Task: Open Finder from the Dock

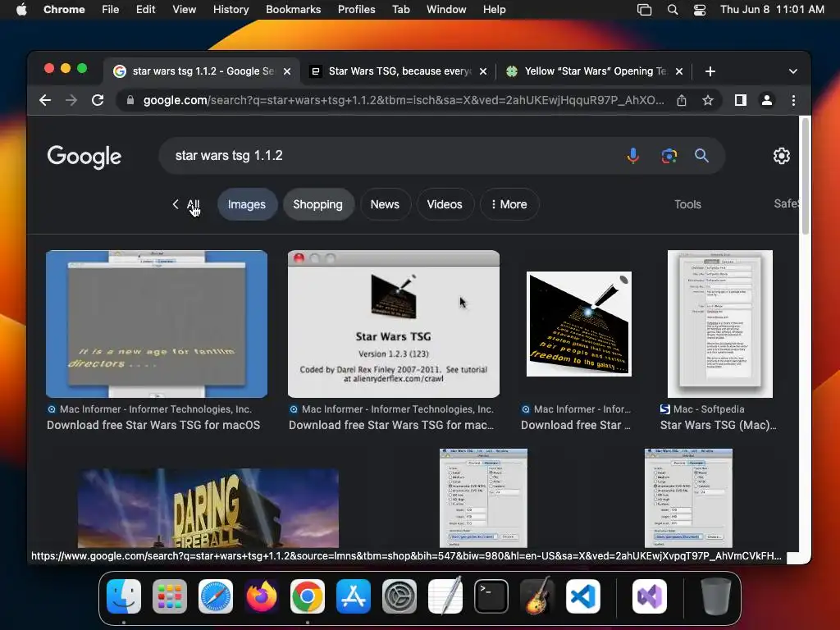Action: click(124, 596)
